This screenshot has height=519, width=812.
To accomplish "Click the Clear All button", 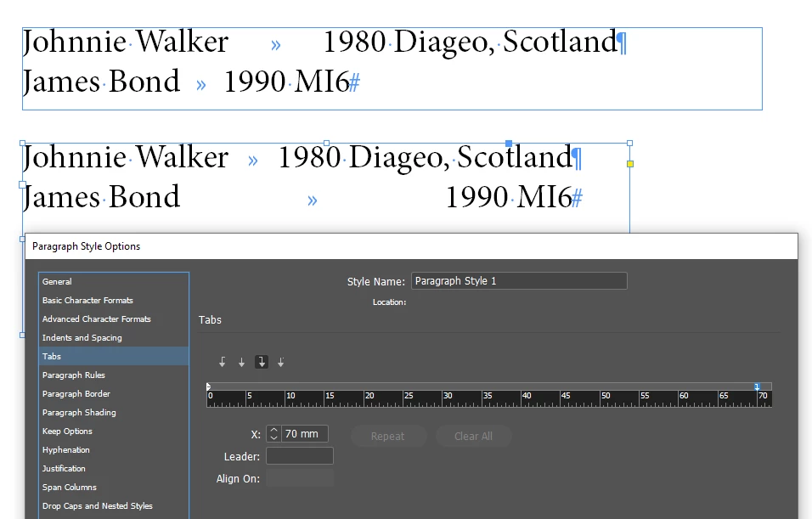I will tap(473, 436).
